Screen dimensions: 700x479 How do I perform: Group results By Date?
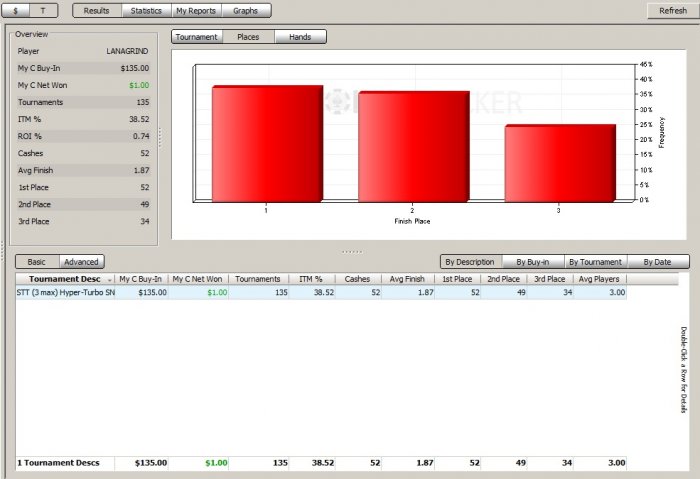click(658, 262)
